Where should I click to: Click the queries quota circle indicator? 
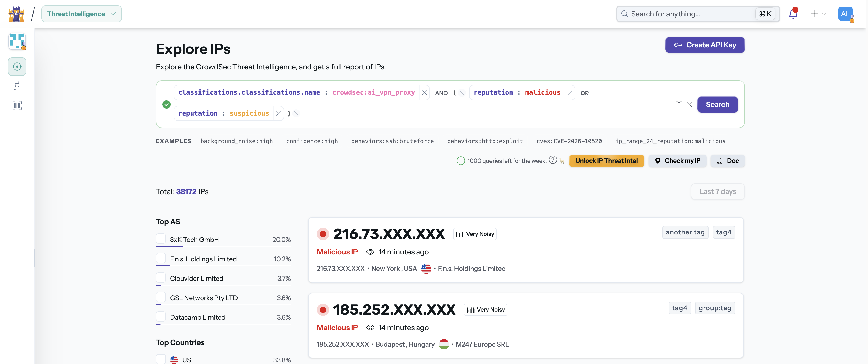tap(461, 161)
